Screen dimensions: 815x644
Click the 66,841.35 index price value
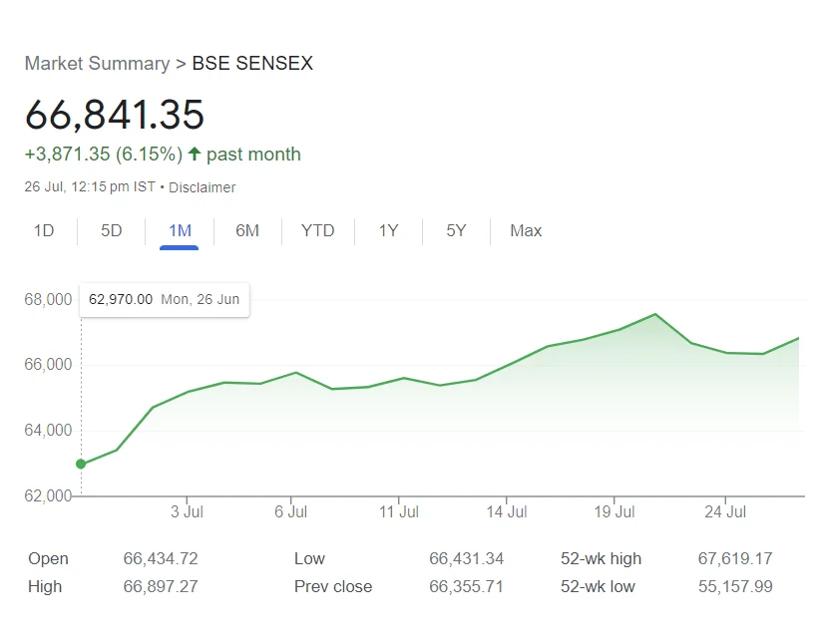(114, 115)
